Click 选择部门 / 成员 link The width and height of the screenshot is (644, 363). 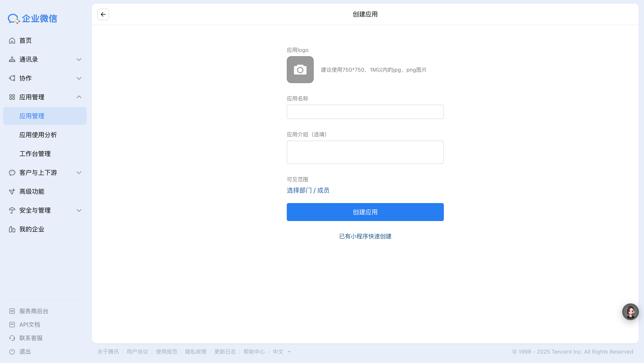(308, 190)
